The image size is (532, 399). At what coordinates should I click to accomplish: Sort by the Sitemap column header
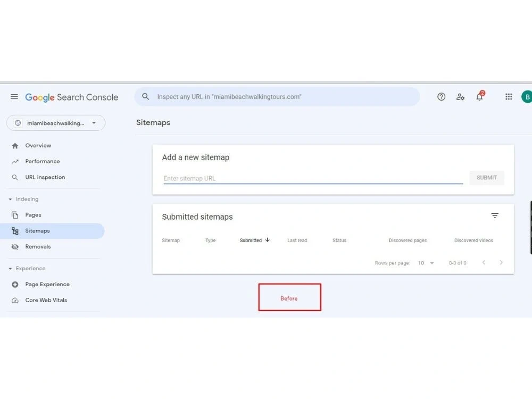tap(171, 240)
